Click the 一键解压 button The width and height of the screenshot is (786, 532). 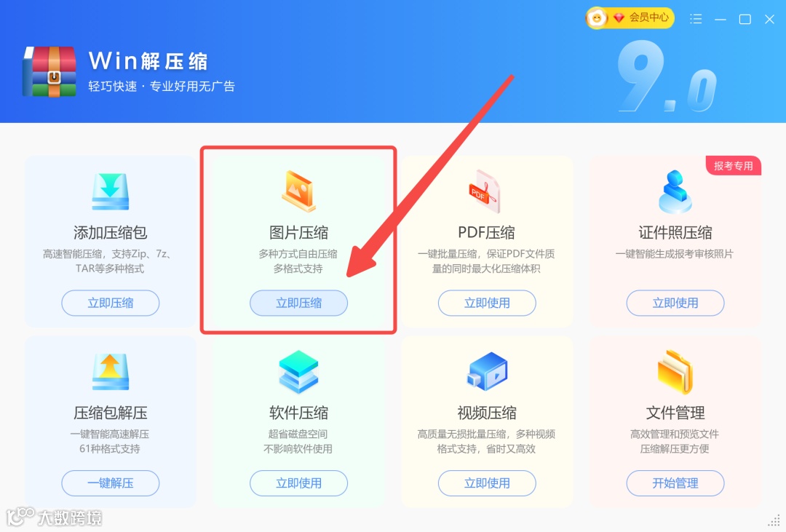[x=111, y=483]
